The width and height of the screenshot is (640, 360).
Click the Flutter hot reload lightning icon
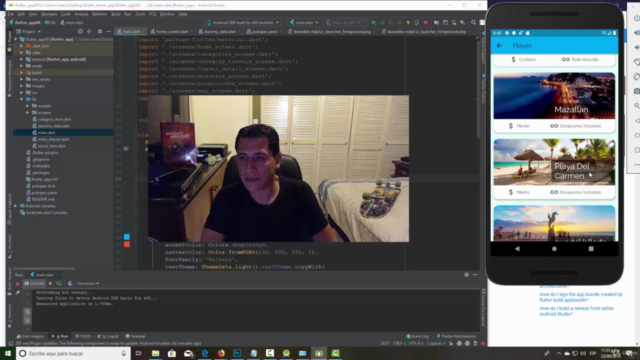[408, 22]
